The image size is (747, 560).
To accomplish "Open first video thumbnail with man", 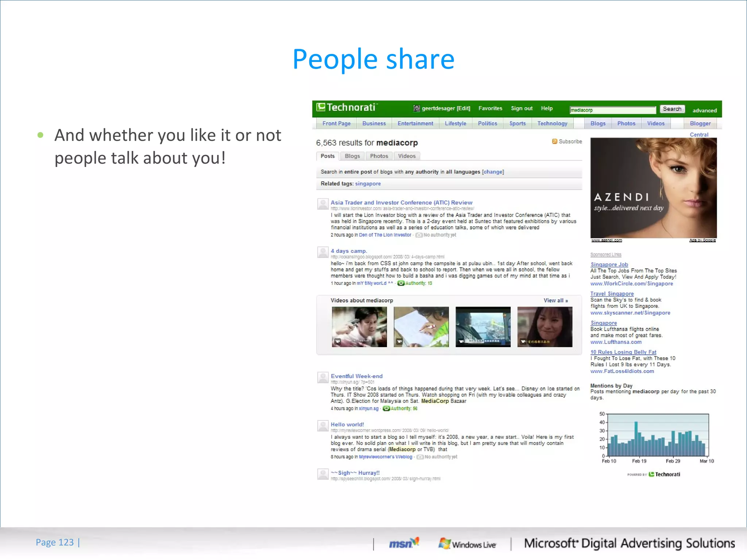I will [x=359, y=327].
